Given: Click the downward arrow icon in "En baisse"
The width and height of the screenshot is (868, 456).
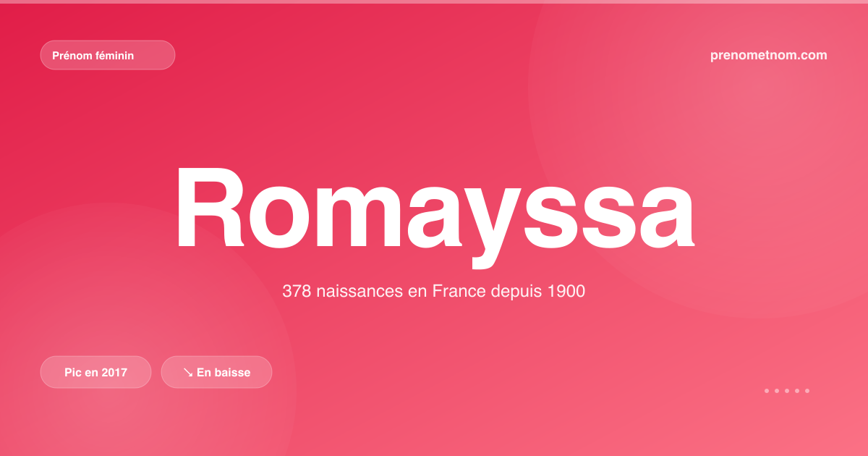Looking at the screenshot, I should pos(187,372).
